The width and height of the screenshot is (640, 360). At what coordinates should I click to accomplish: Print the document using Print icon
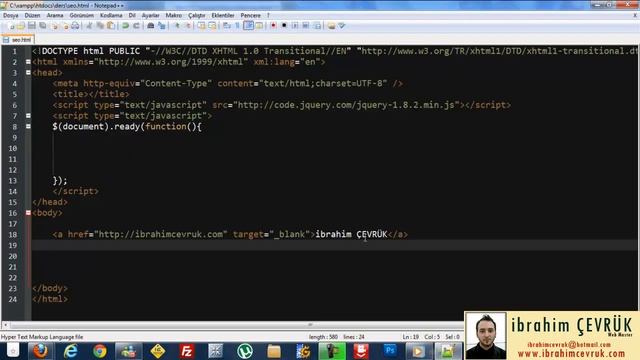point(76,26)
